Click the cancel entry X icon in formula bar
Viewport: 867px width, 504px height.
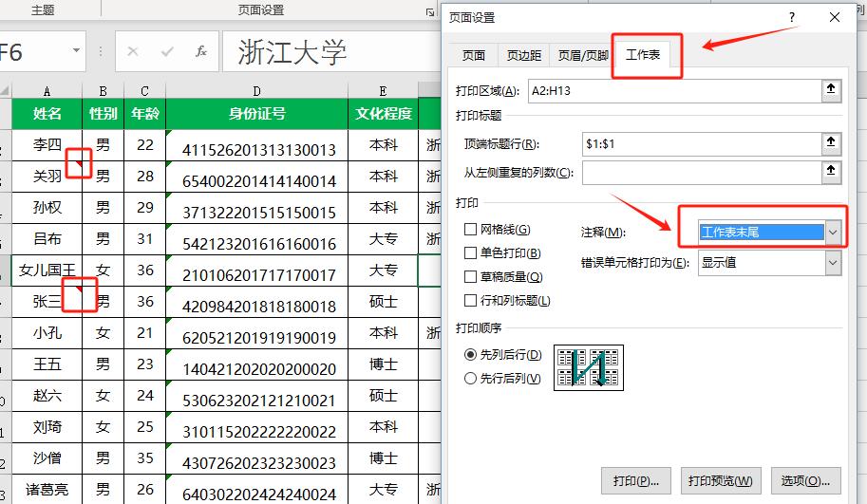pos(133,52)
